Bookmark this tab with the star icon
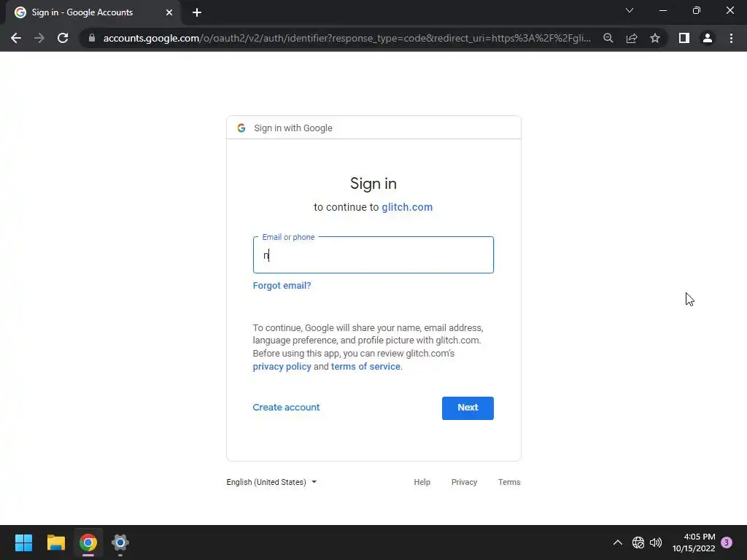The width and height of the screenshot is (747, 560). click(x=655, y=38)
